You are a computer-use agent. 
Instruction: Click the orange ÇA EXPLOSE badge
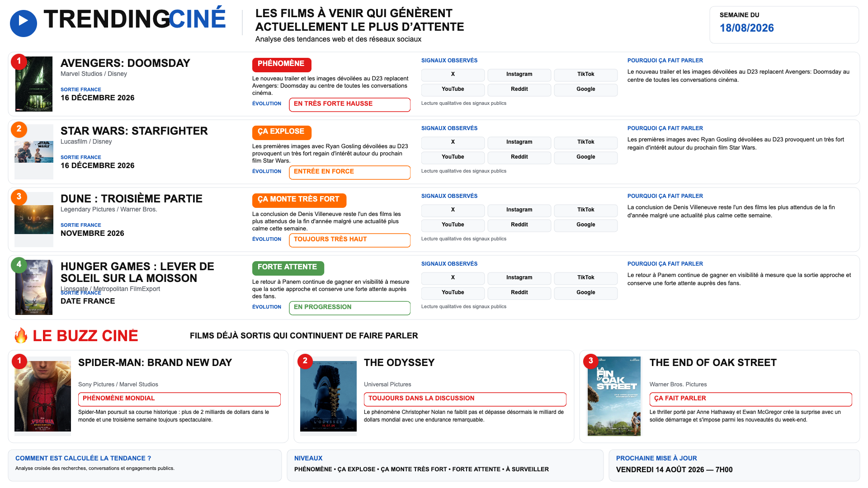[x=282, y=132]
